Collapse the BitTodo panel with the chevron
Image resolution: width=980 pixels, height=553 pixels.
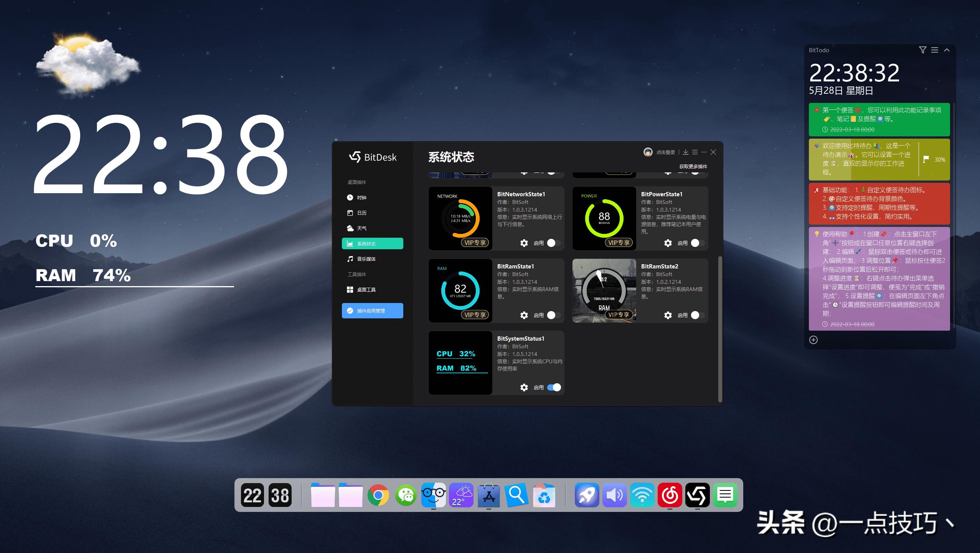947,50
